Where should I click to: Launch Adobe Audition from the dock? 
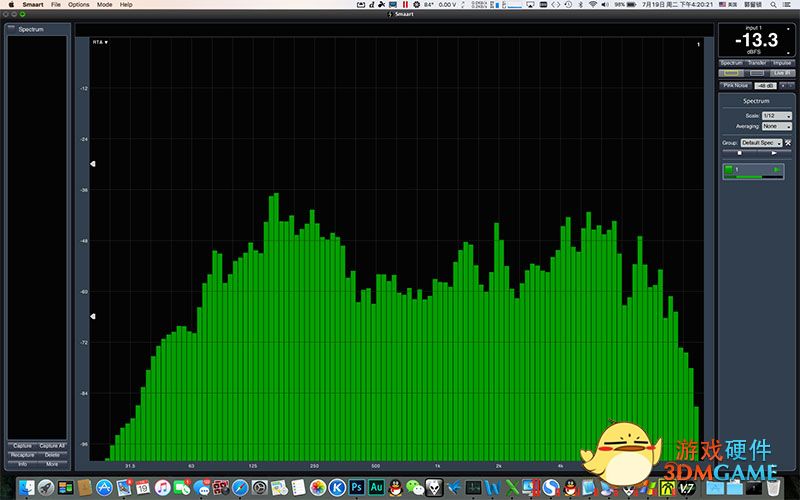point(376,487)
